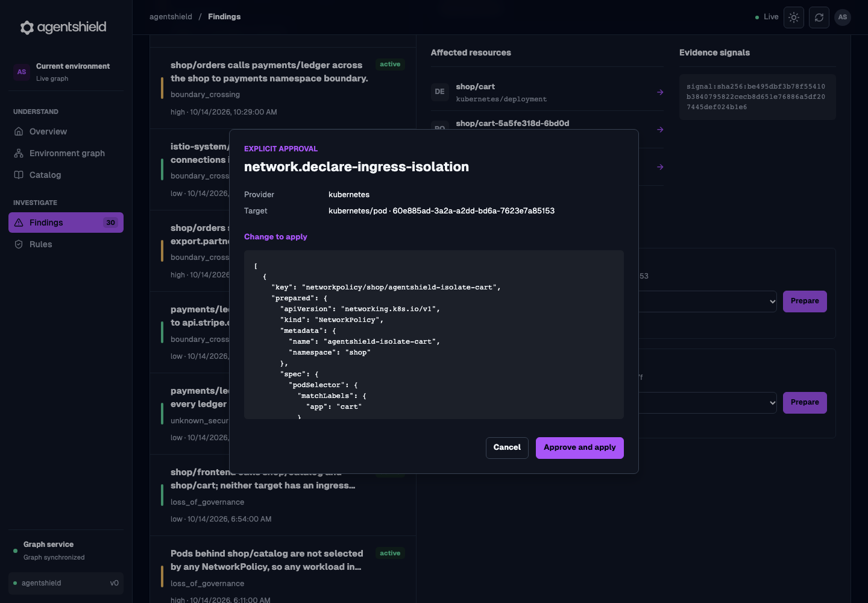Cancel the explicit approval dialog
The width and height of the screenshot is (868, 603).
(x=507, y=448)
